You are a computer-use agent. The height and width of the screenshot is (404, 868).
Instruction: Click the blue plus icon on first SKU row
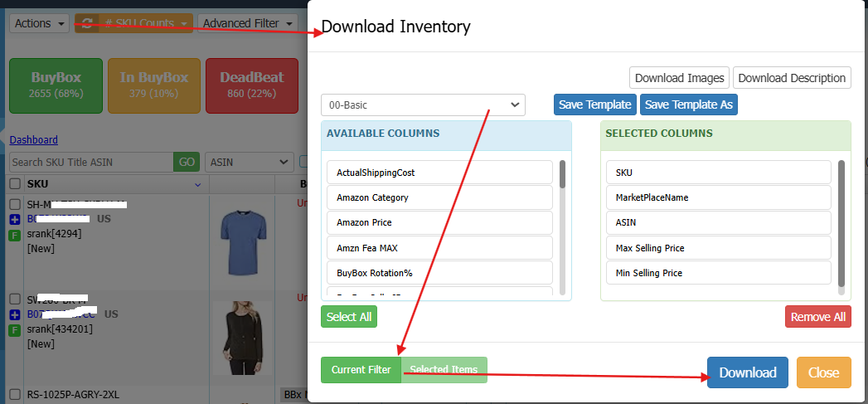pos(15,220)
